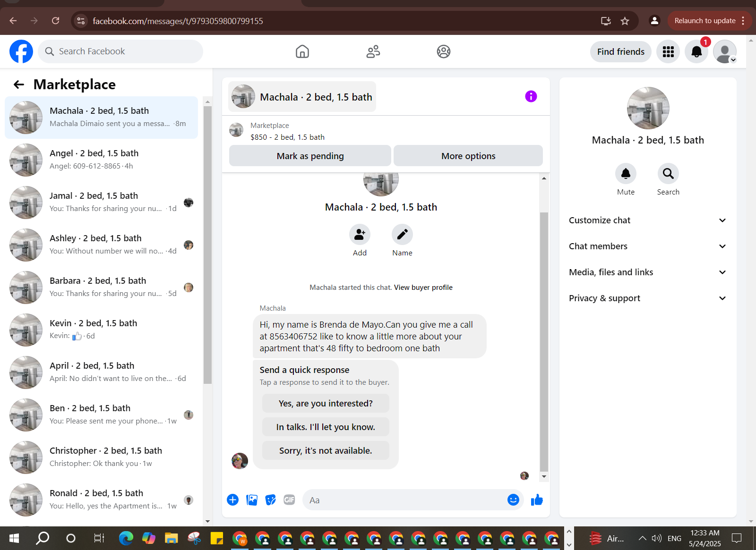The image size is (756, 550).
Task: Open the account profile avatar menu
Action: click(725, 51)
